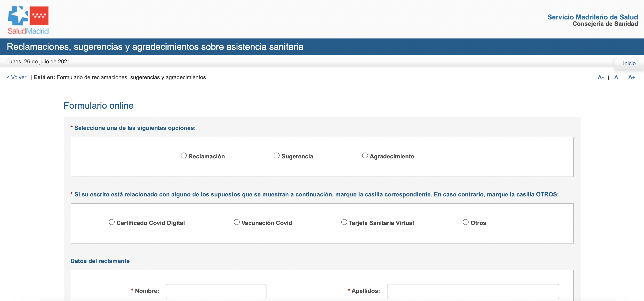
Task: Click the date Lunes, 26 de julio de 2021
Action: pos(38,62)
